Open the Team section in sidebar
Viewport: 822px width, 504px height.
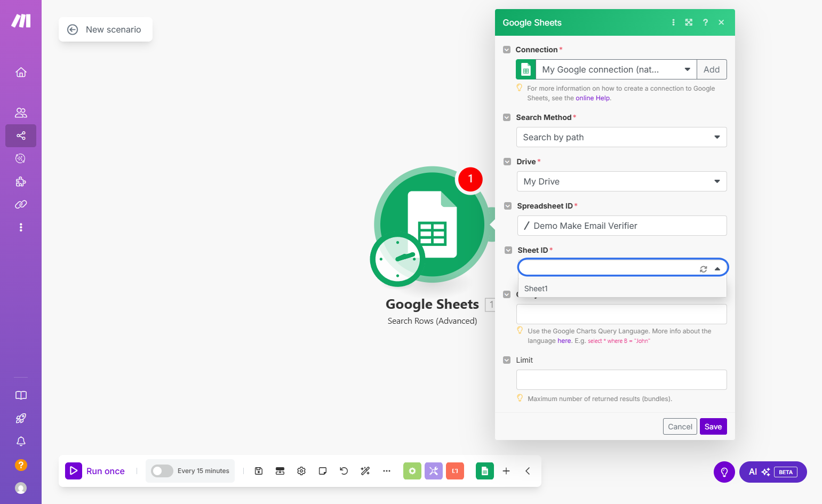tap(21, 113)
